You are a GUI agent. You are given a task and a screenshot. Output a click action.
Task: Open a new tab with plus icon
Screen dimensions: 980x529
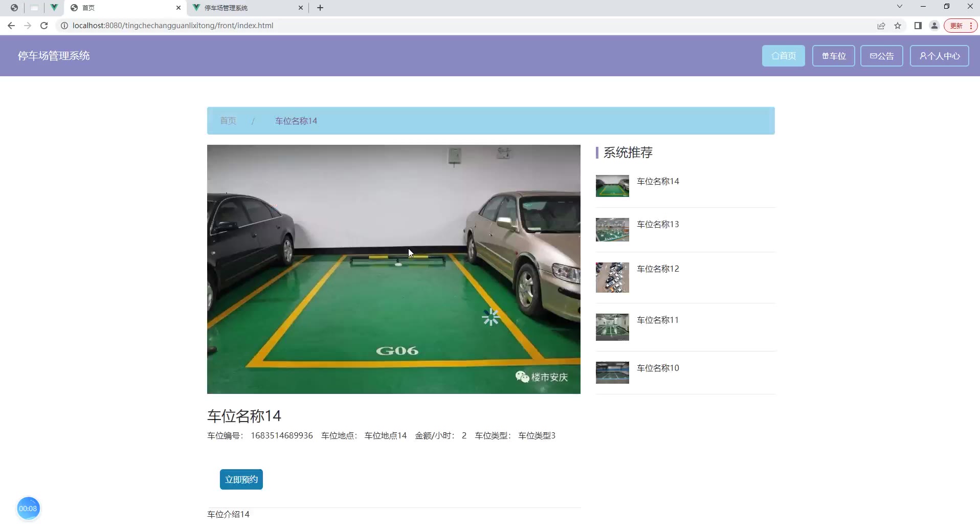(320, 8)
